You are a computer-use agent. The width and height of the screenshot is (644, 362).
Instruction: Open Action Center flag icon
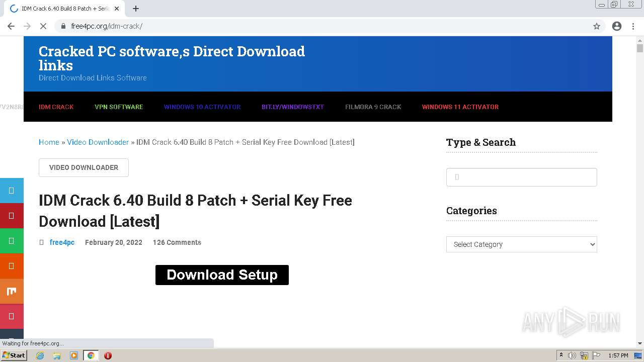tap(596, 355)
